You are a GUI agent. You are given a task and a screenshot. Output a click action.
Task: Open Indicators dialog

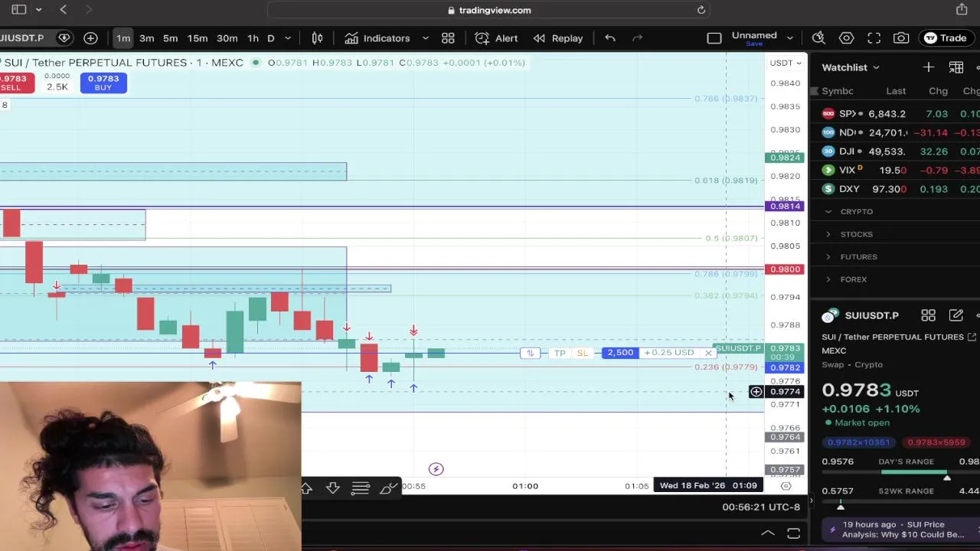pos(377,38)
